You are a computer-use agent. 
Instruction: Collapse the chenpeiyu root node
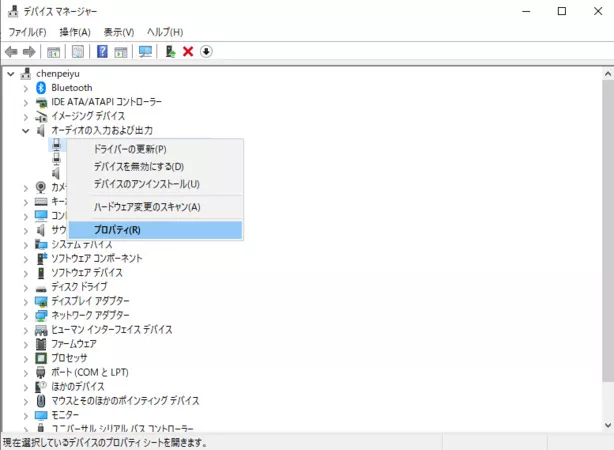[11, 74]
